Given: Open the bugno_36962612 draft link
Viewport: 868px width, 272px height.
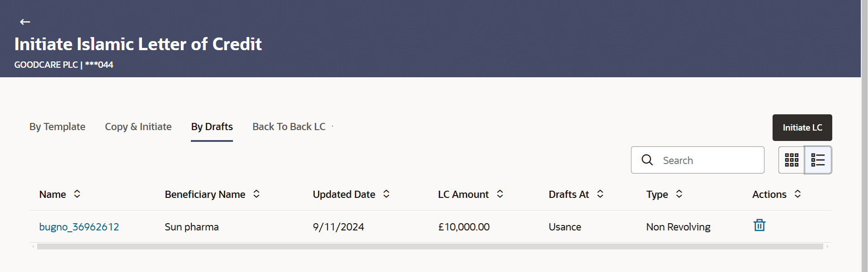Looking at the screenshot, I should click(x=79, y=227).
